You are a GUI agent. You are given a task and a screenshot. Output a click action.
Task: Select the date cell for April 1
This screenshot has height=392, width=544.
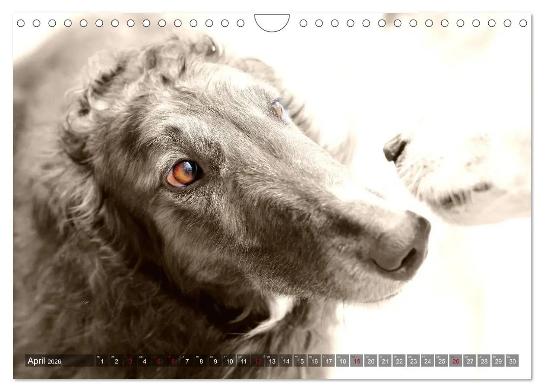(101, 361)
